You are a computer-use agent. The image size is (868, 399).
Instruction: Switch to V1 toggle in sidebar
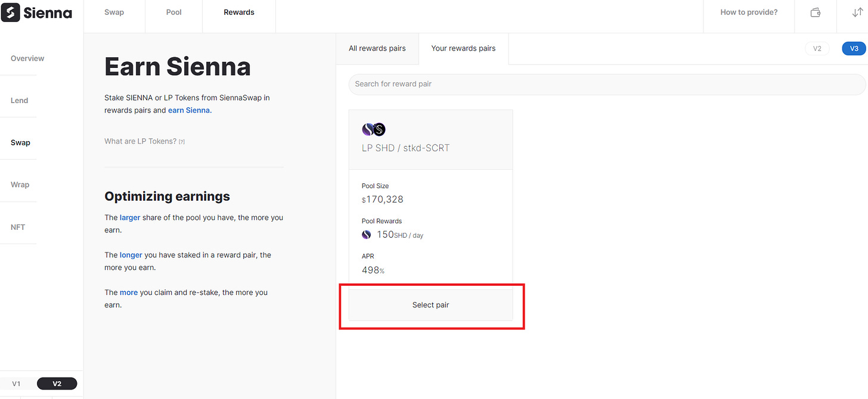[x=16, y=384]
